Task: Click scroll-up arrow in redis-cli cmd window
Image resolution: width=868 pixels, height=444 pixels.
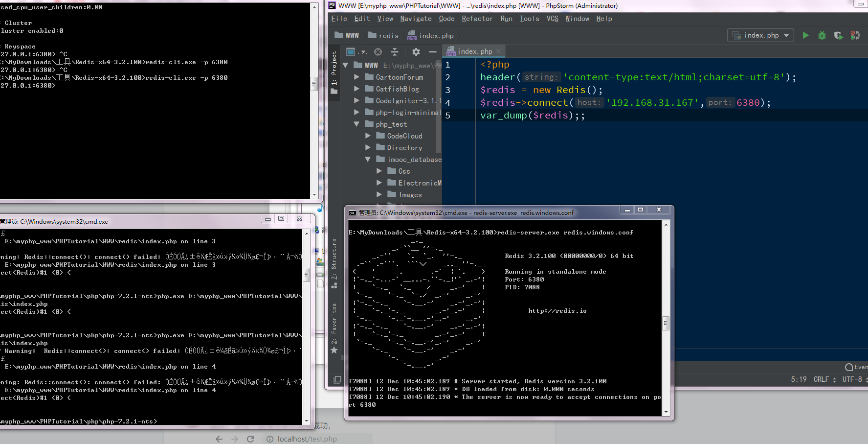Action: tap(314, 7)
